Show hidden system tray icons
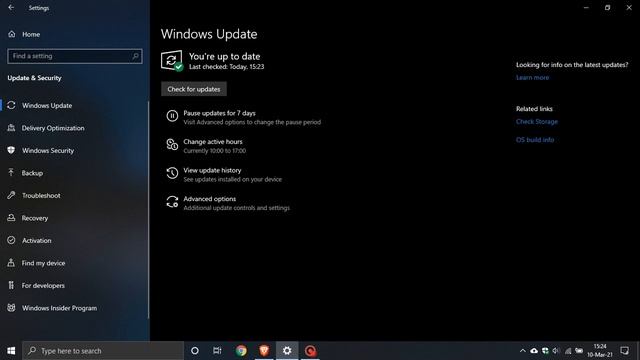 click(x=522, y=351)
